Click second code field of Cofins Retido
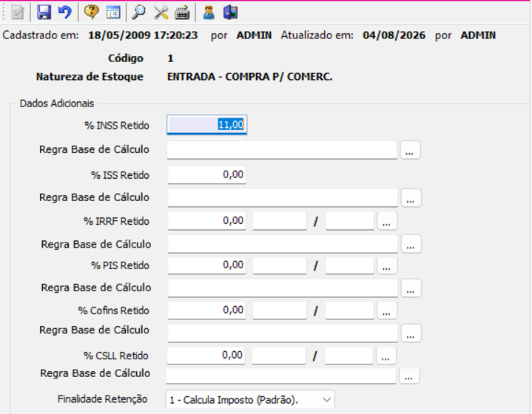Image resolution: width=532 pixels, height=414 pixels. [x=350, y=310]
